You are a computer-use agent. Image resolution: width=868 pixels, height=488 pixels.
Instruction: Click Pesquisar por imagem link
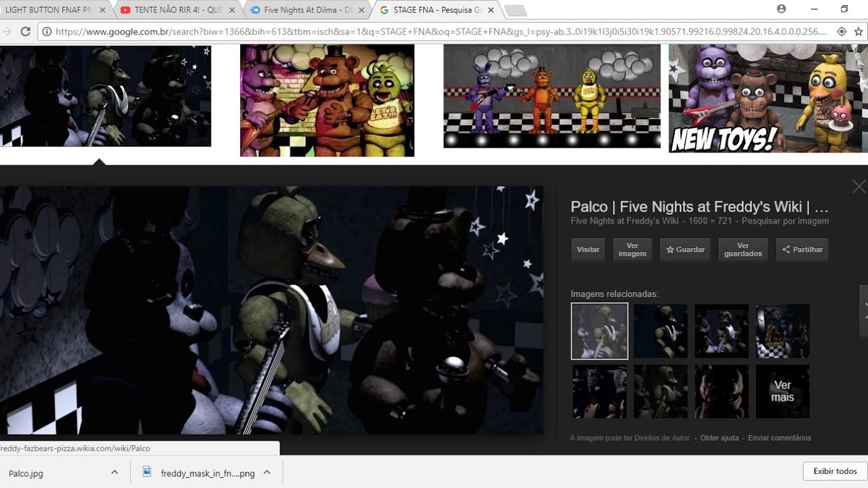coord(785,221)
